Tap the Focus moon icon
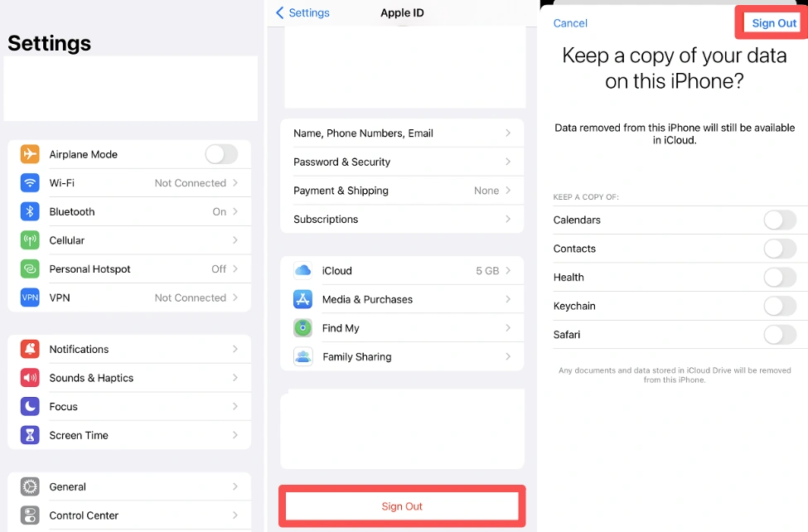The height and width of the screenshot is (532, 808). click(30, 406)
